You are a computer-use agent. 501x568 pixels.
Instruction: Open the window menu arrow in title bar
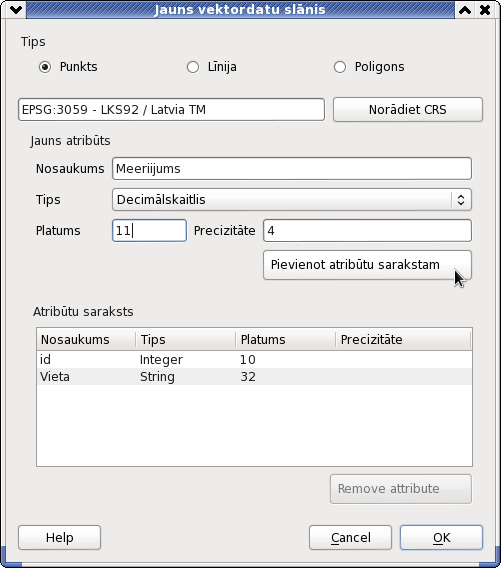(x=16, y=9)
